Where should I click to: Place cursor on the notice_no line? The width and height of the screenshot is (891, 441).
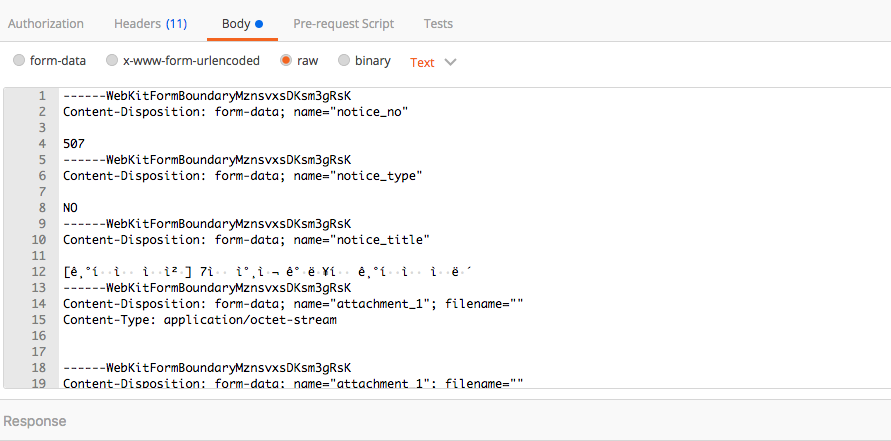[236, 112]
